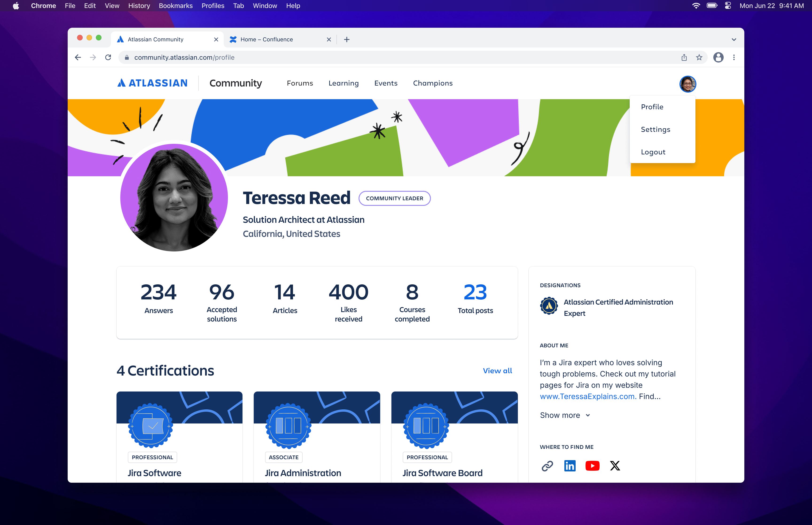Click the user avatar in site header
The image size is (812, 525).
688,84
